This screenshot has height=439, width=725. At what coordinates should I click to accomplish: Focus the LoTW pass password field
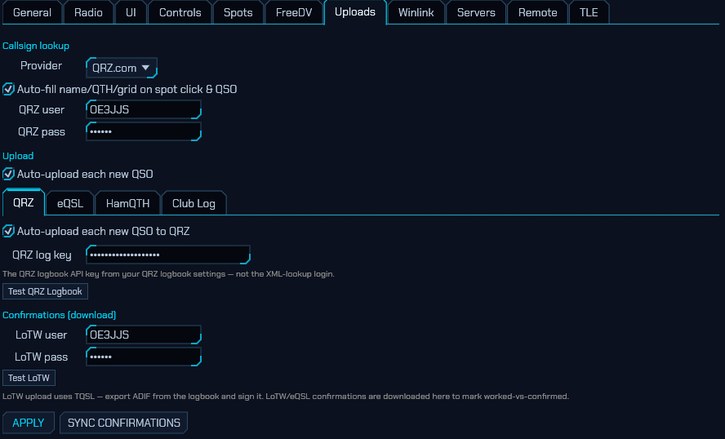click(x=143, y=357)
